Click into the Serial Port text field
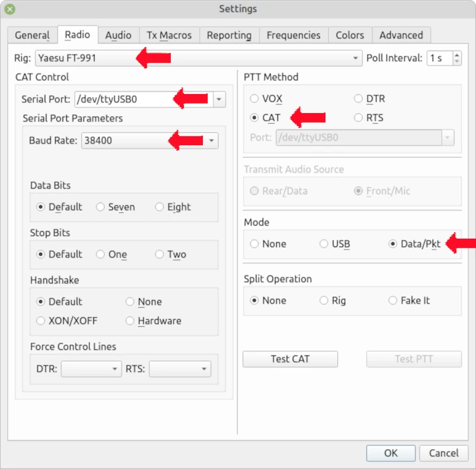 point(119,99)
